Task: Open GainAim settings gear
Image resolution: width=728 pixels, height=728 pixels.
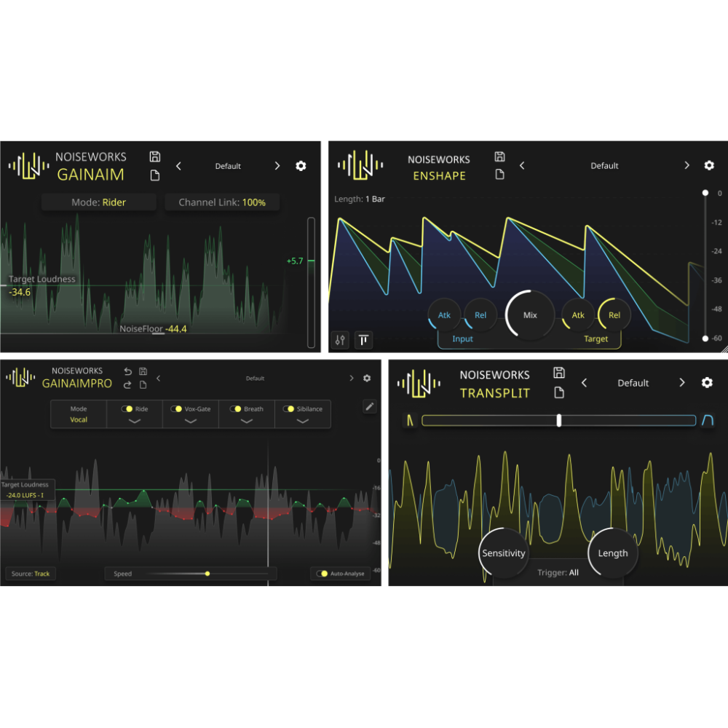Action: pos(301,166)
